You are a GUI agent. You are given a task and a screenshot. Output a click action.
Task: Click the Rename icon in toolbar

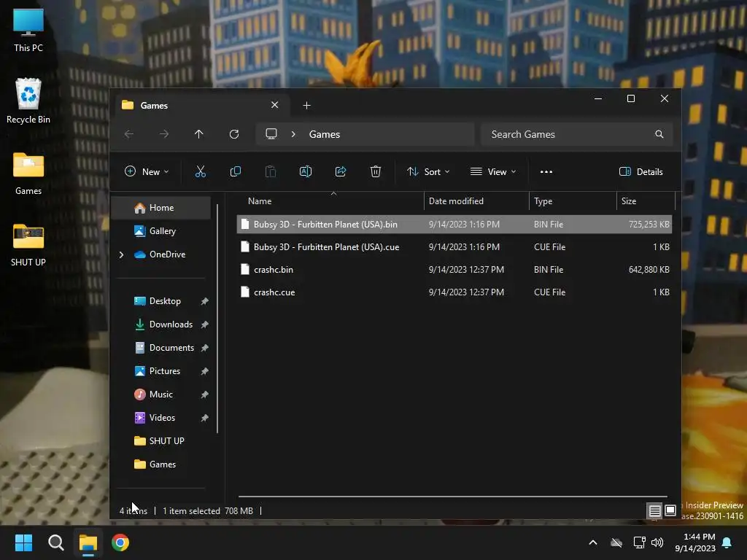(306, 171)
